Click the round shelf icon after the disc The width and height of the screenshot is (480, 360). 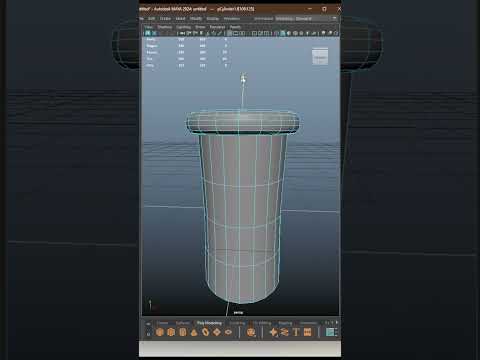[x=251, y=332]
